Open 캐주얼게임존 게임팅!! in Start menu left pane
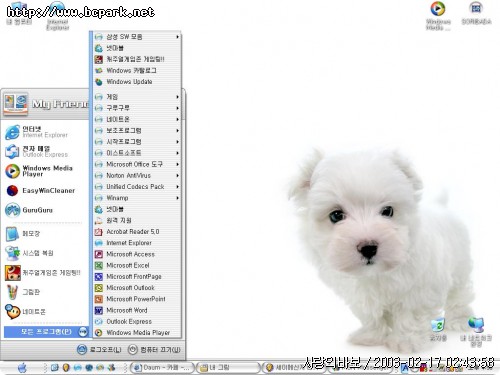This screenshot has width=500, height=375. tap(45, 273)
